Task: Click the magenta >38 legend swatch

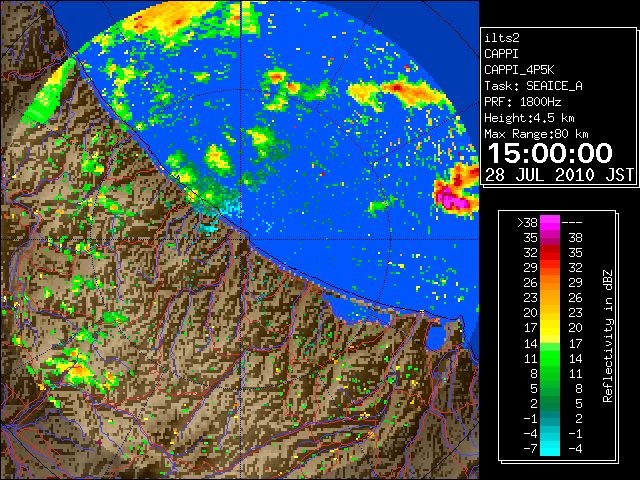Action: point(550,223)
